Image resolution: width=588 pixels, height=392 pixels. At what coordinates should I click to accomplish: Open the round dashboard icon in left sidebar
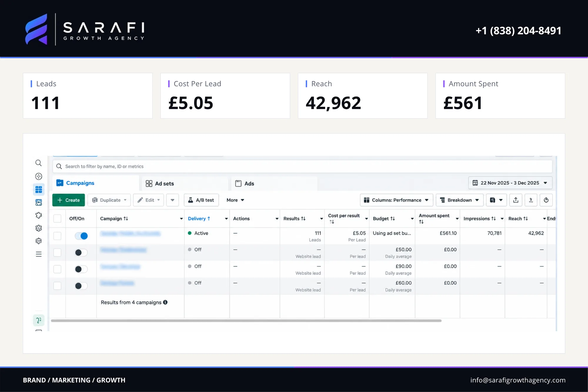pyautogui.click(x=39, y=176)
